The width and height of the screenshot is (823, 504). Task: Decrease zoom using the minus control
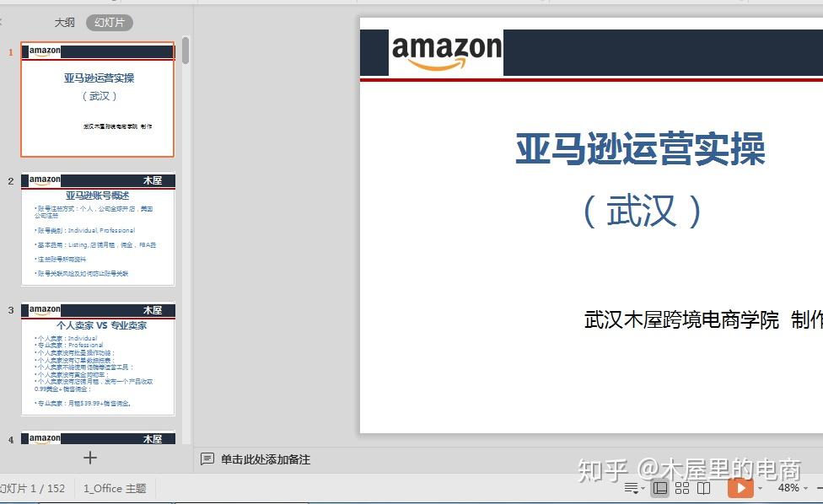point(820,489)
